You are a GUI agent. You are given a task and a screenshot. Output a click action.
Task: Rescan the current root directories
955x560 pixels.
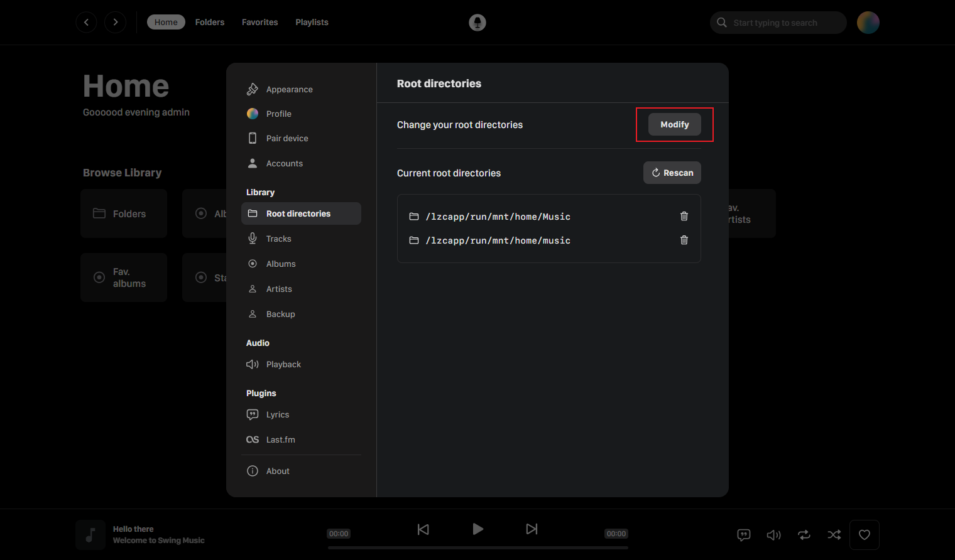coord(672,173)
